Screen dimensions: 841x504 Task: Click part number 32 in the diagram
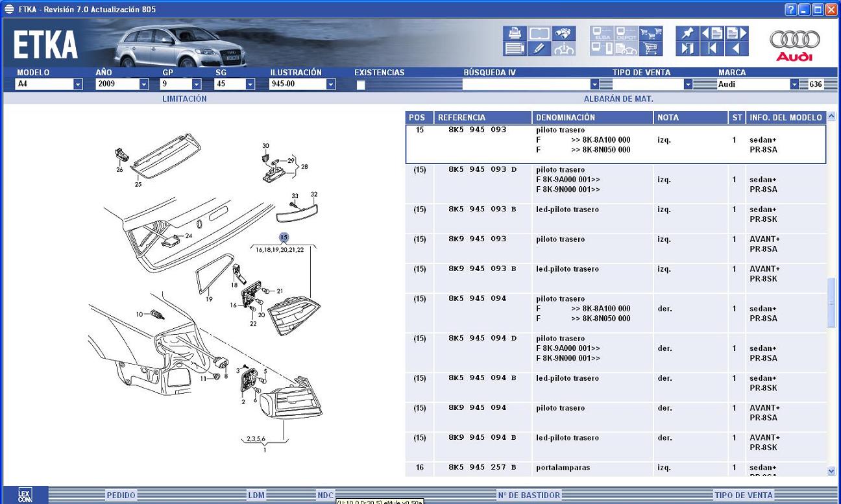(x=314, y=194)
